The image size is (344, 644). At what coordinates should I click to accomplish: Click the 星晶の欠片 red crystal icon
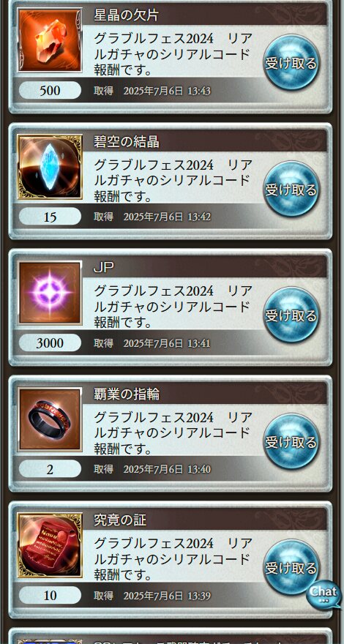click(x=50, y=41)
